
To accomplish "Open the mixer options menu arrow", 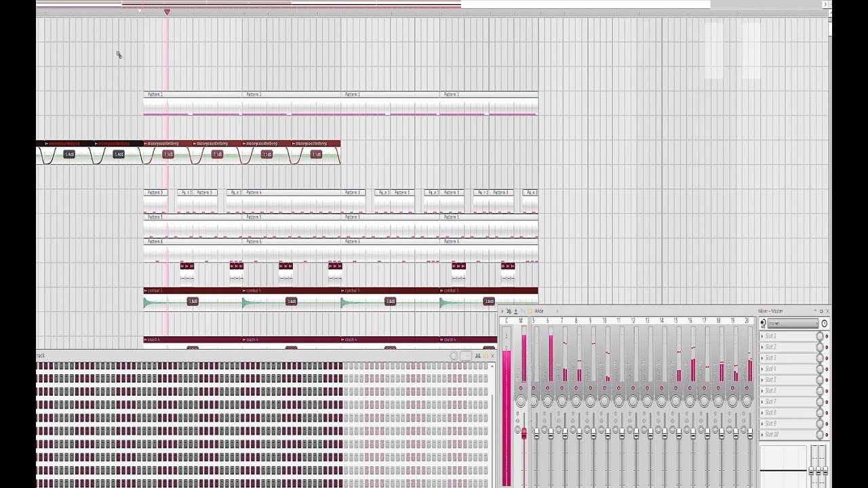I will (502, 311).
